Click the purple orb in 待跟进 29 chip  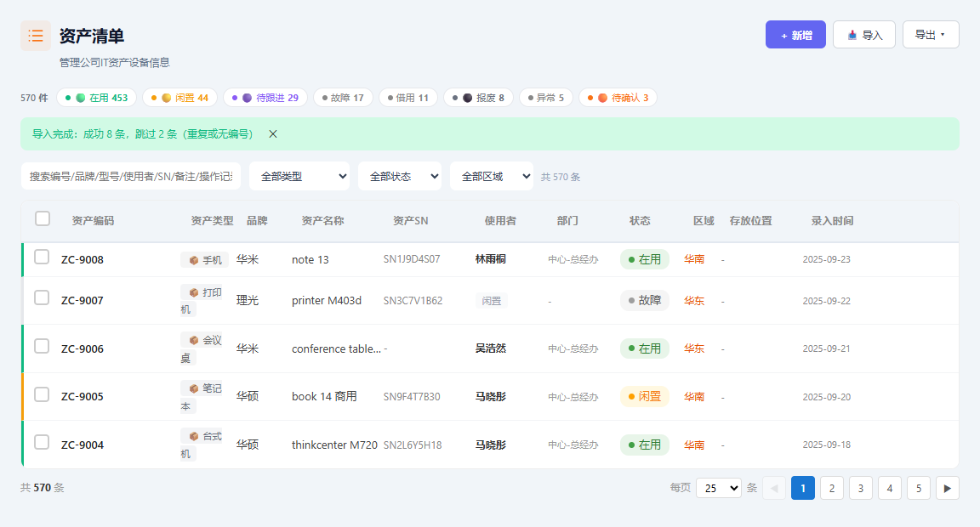click(x=247, y=98)
